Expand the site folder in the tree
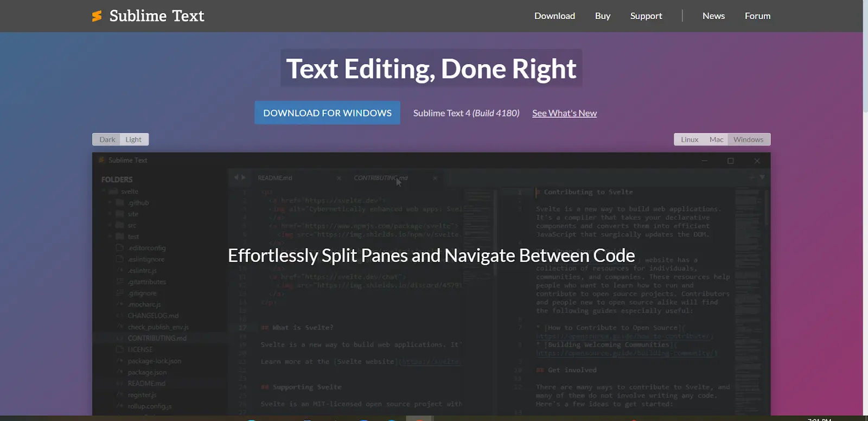 pos(110,214)
